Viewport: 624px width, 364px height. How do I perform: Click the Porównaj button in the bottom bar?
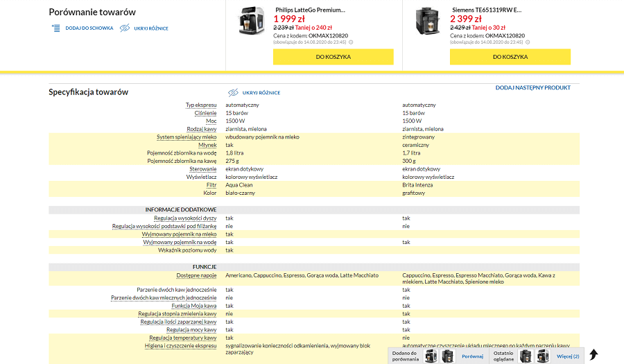point(472,356)
